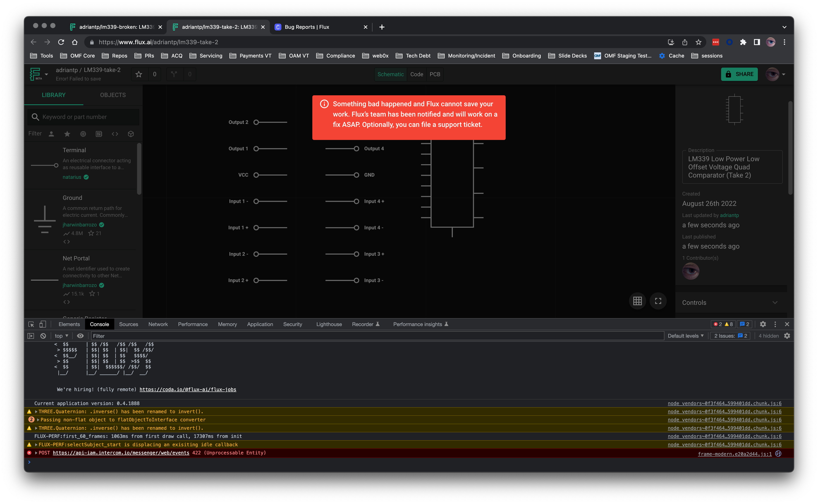Open DevTools more options menu

tap(775, 324)
